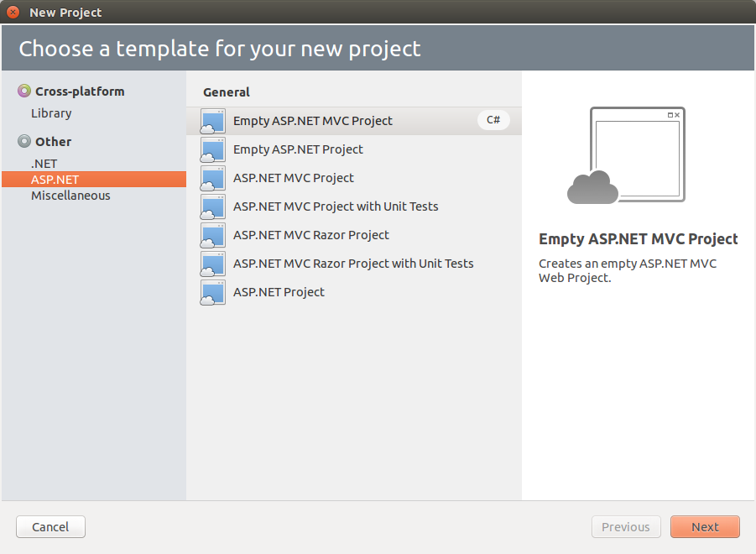
Task: Click the ASP.NET MVC Razor Project icon
Action: tap(213, 236)
